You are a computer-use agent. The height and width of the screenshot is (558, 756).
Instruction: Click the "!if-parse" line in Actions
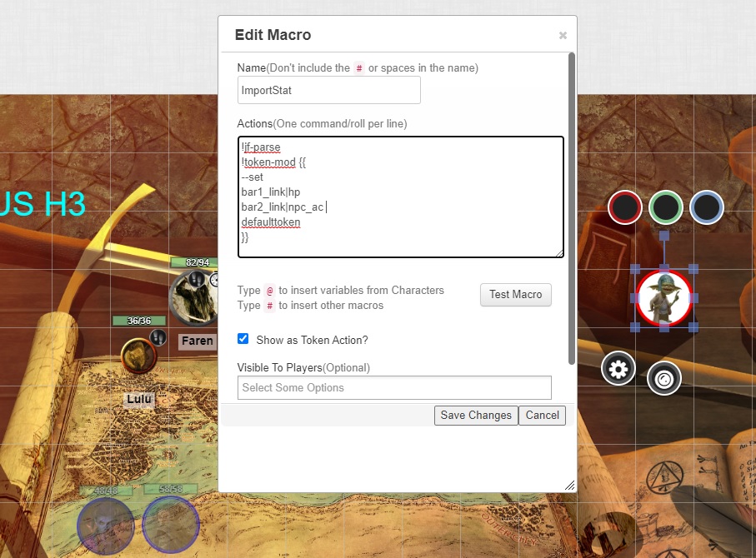coord(261,147)
